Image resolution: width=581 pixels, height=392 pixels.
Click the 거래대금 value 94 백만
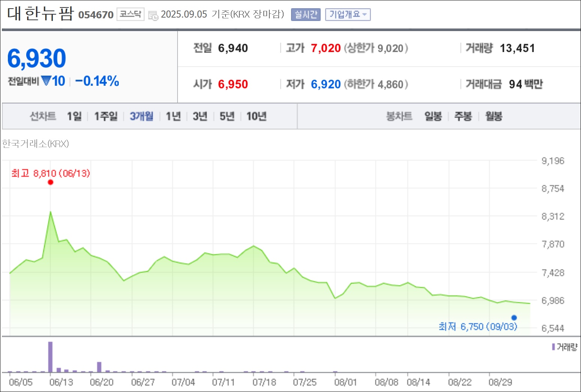click(x=526, y=84)
